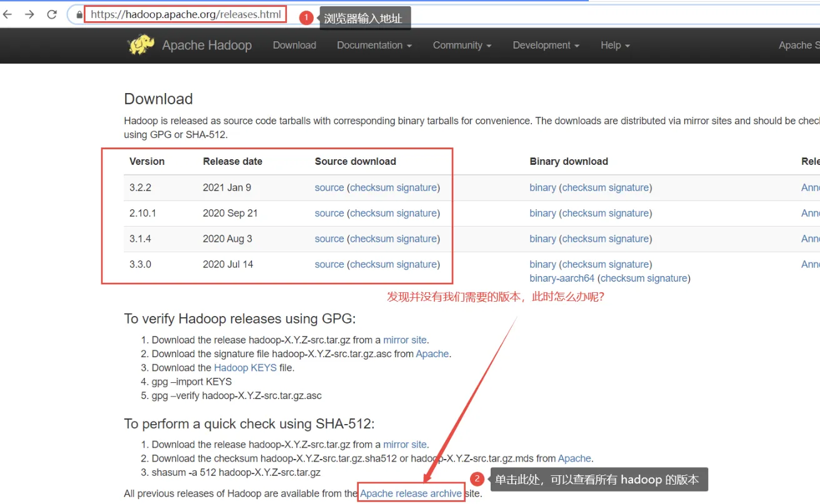Open signature of the 3.1.4 source
The width and height of the screenshot is (820, 504).
(x=417, y=239)
